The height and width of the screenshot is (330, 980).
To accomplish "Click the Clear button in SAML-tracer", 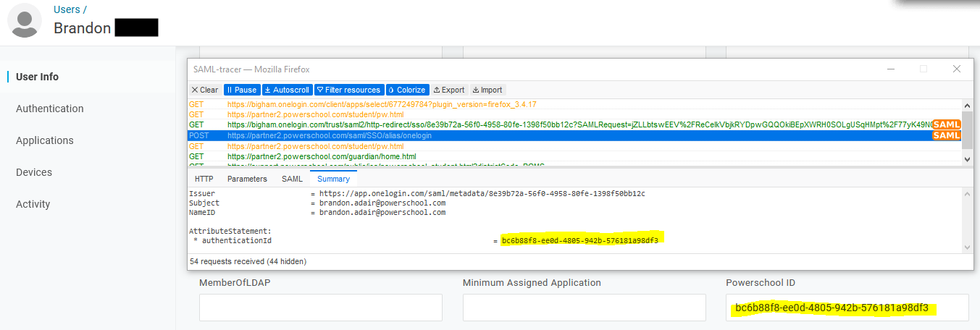I will pyautogui.click(x=204, y=90).
